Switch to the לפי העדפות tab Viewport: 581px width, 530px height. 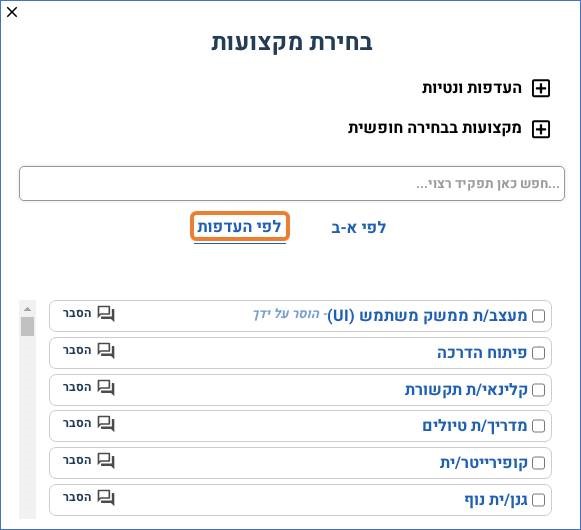pyautogui.click(x=239, y=226)
